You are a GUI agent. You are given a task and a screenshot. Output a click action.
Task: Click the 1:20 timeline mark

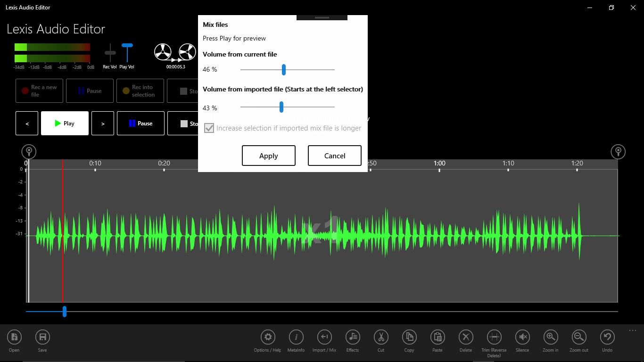[x=577, y=164]
